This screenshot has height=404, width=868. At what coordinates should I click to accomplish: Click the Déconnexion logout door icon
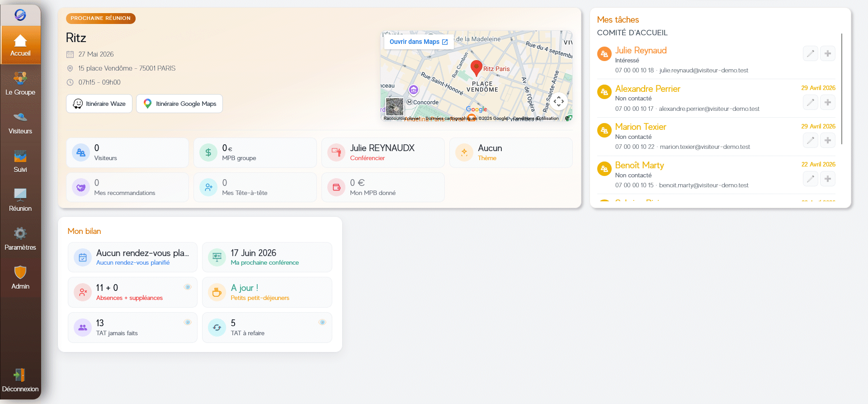(x=20, y=375)
